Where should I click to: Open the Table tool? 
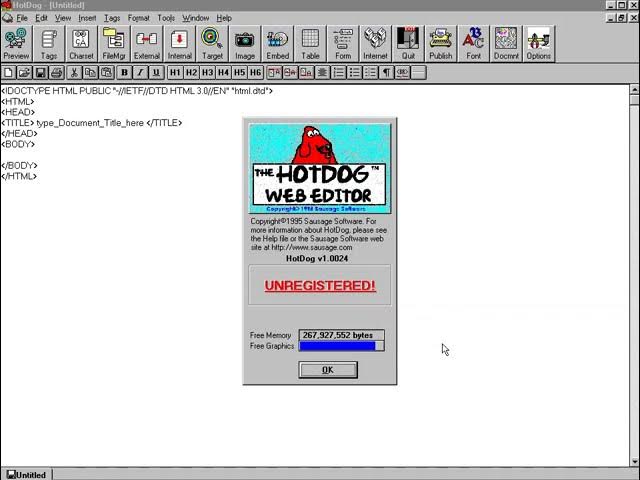(310, 44)
